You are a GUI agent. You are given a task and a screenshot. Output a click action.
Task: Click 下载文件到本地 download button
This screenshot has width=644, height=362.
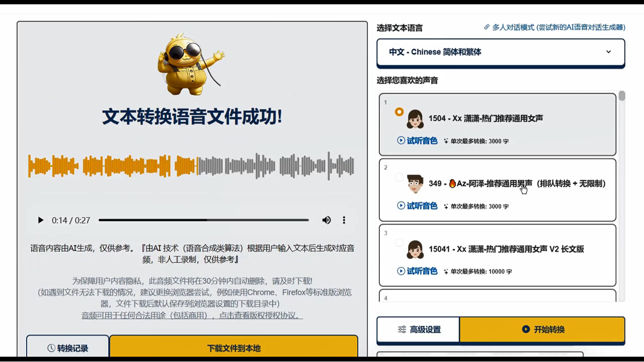pos(234,347)
